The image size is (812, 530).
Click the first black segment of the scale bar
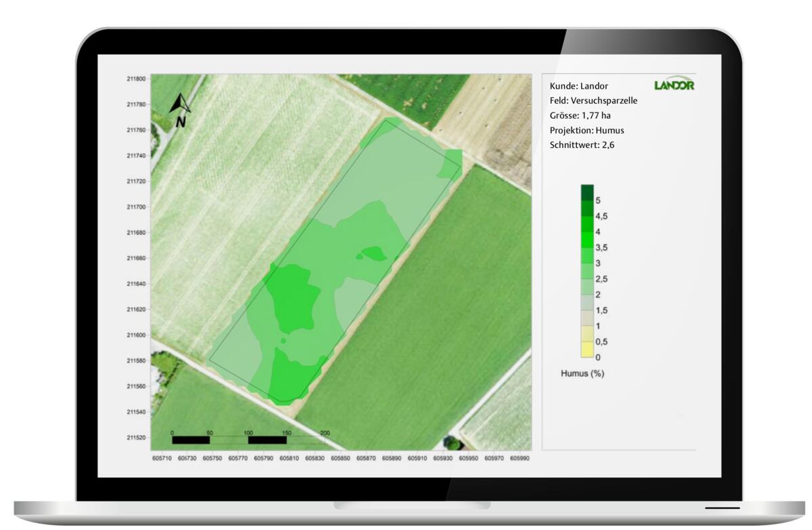pyautogui.click(x=191, y=440)
